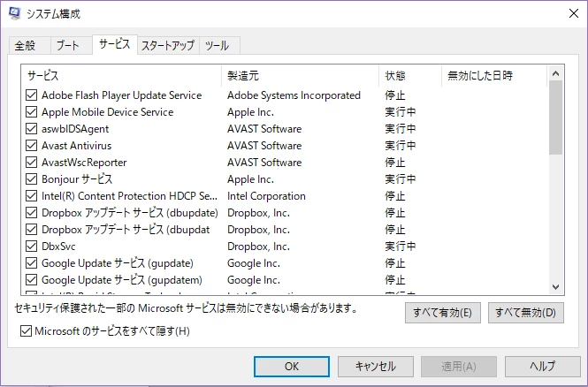The width and height of the screenshot is (588, 387).
Task: Click the 実行中 status of DbxSvc
Action: coord(401,247)
